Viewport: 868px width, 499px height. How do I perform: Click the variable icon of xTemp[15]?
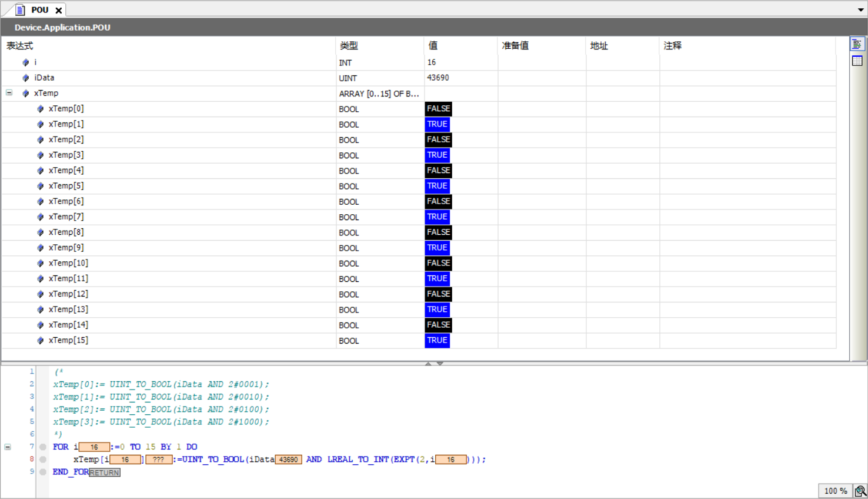[x=41, y=340]
